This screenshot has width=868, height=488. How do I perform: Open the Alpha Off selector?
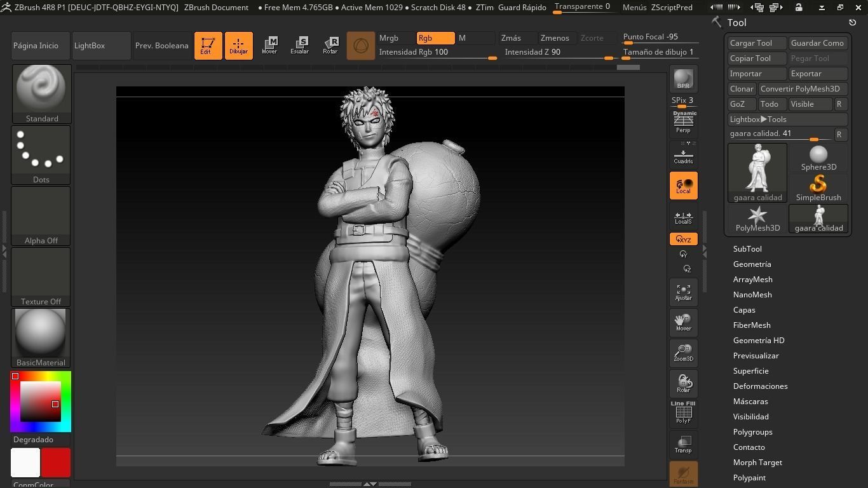41,215
